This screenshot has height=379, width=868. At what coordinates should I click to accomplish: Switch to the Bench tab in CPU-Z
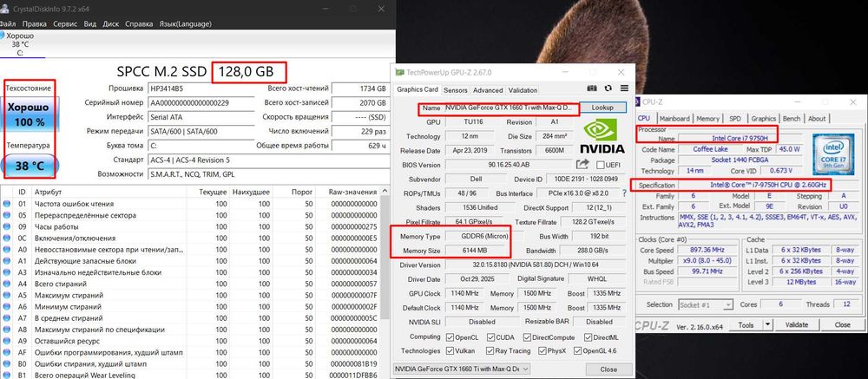(791, 119)
